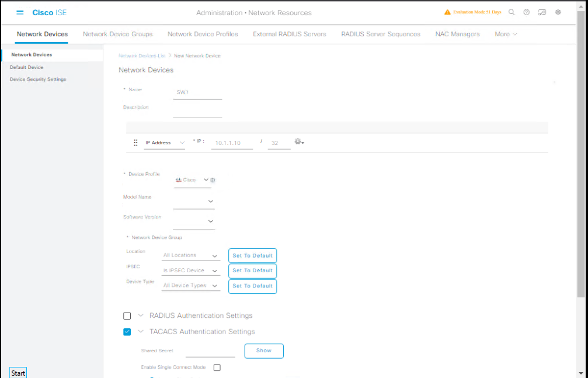The width and height of the screenshot is (588, 378).
Task: Click Set To Default for Location
Action: click(x=252, y=256)
